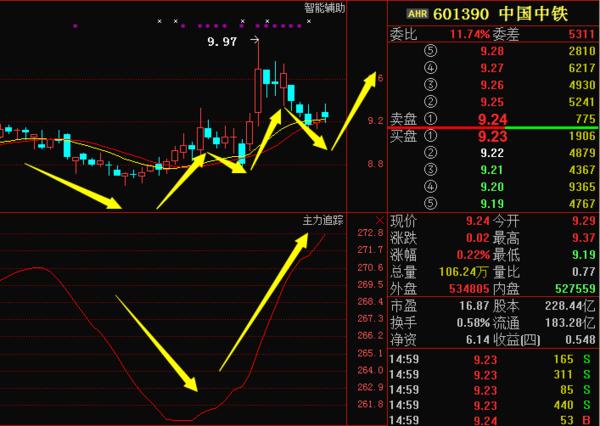Click sell volume 4930
The image size is (600, 426).
tap(582, 85)
